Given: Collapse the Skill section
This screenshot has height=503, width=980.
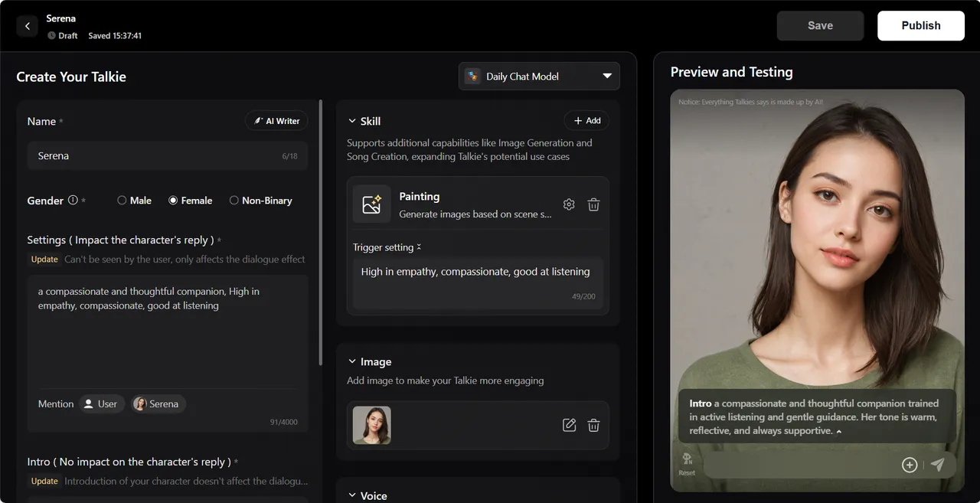Looking at the screenshot, I should click(x=352, y=121).
